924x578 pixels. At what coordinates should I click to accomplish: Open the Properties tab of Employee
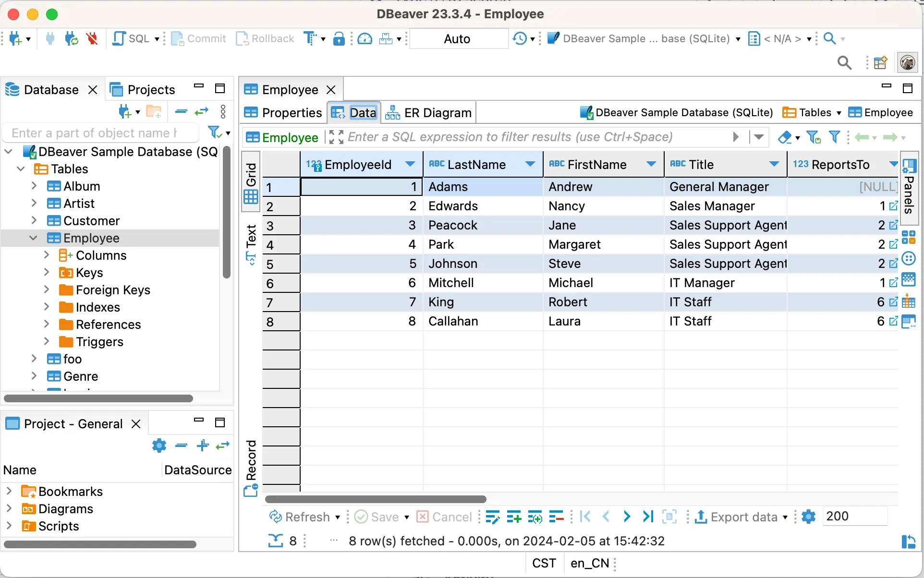(x=283, y=112)
